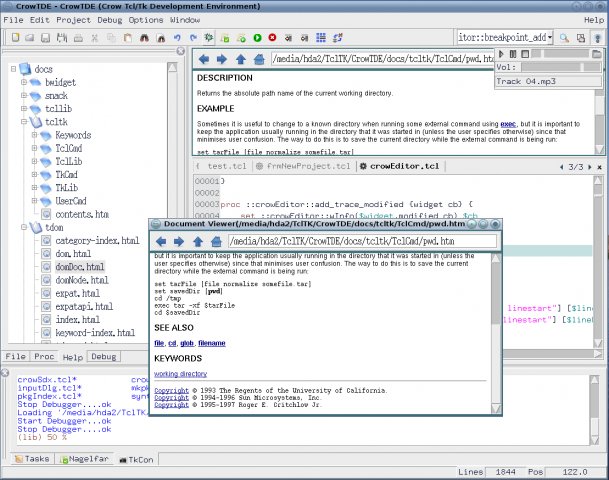The image size is (609, 480).
Task: Expand the bwidget folder
Action: click(x=24, y=82)
